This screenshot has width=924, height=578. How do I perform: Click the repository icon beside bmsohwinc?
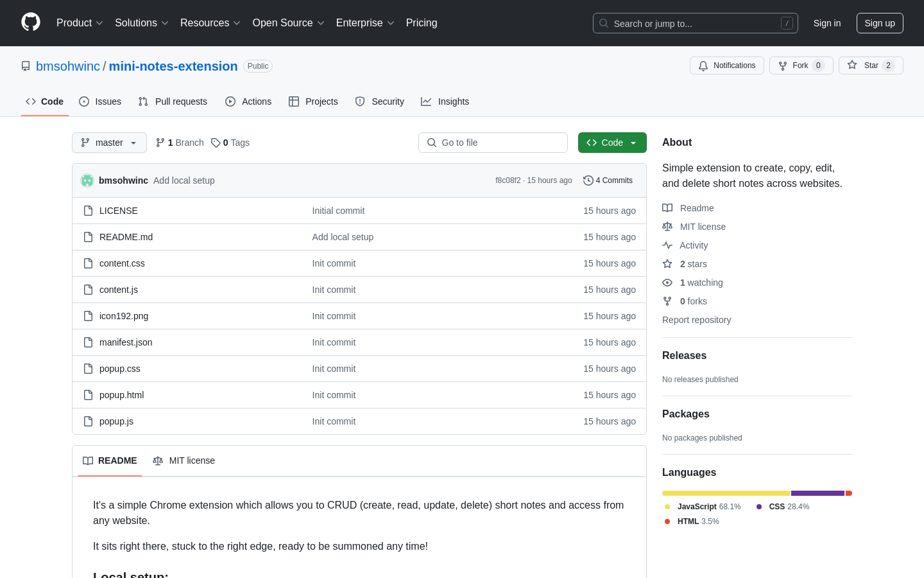tap(26, 66)
